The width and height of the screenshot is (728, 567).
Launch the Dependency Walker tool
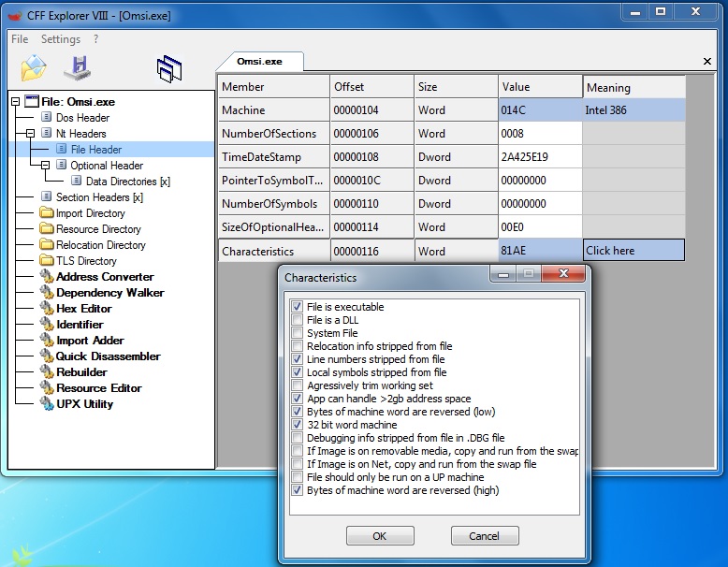click(x=109, y=292)
